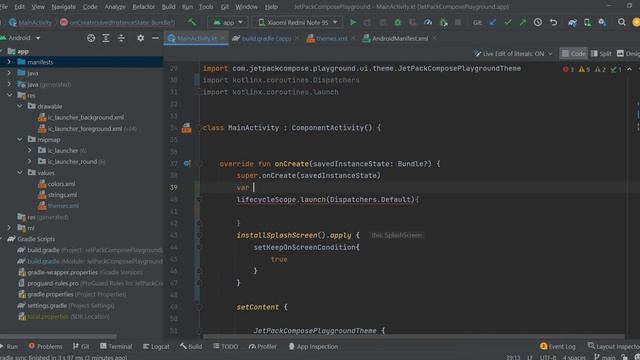Open the Logcat tool window
Image resolution: width=640 pixels, height=360 pixels.
point(156,347)
